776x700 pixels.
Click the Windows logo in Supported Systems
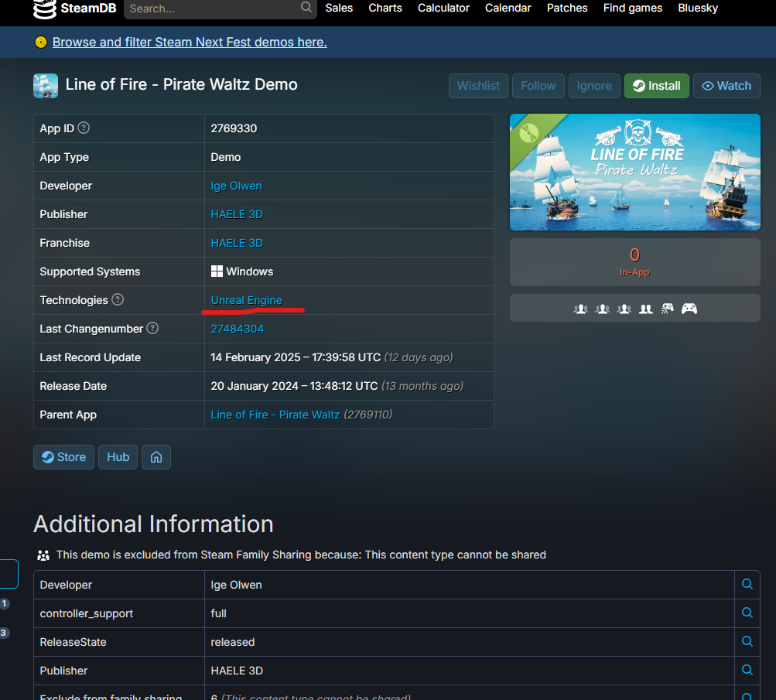pyautogui.click(x=217, y=271)
